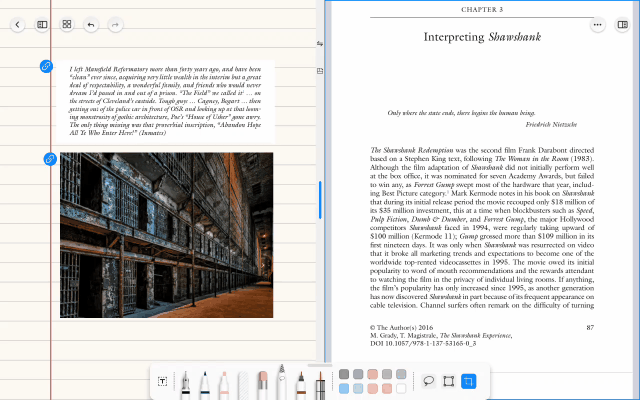The width and height of the screenshot is (640, 400).
Task: Select the pink-topped eraser tool
Action: (x=262, y=385)
